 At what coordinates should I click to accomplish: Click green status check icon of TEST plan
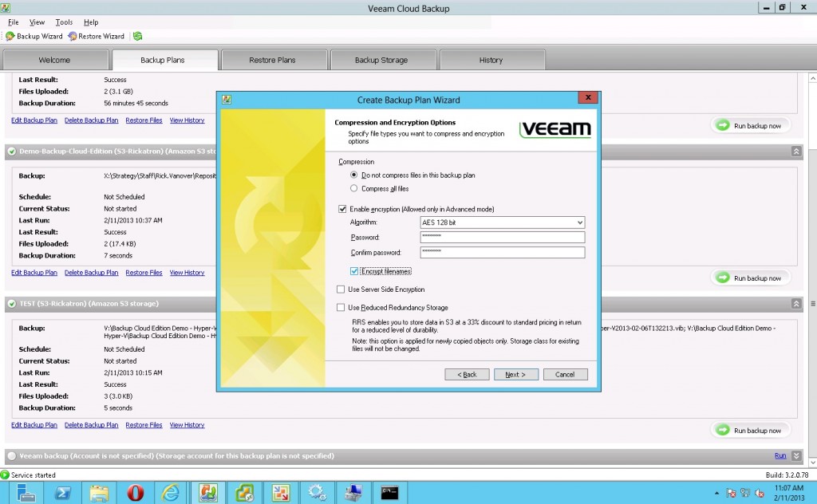[12, 304]
